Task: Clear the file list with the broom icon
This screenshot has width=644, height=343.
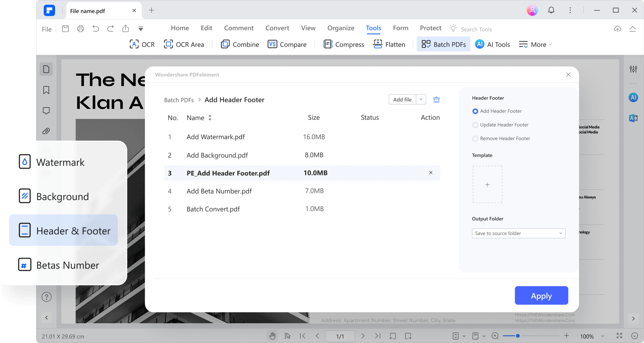Action: click(436, 100)
